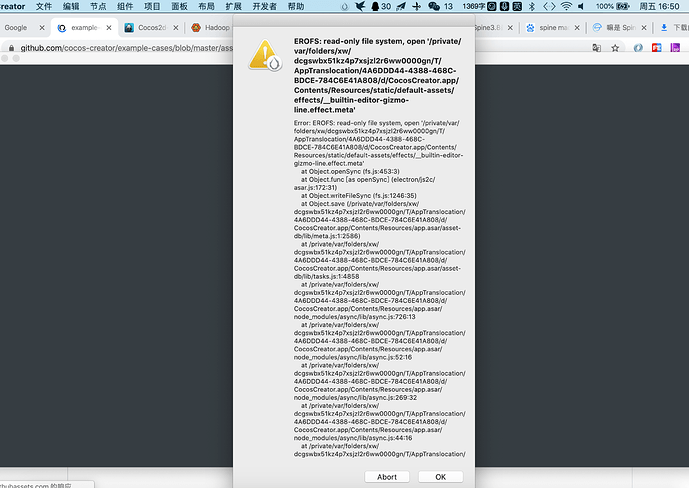Open the 编辑 menu
The width and height of the screenshot is (689, 488).
[71, 6]
